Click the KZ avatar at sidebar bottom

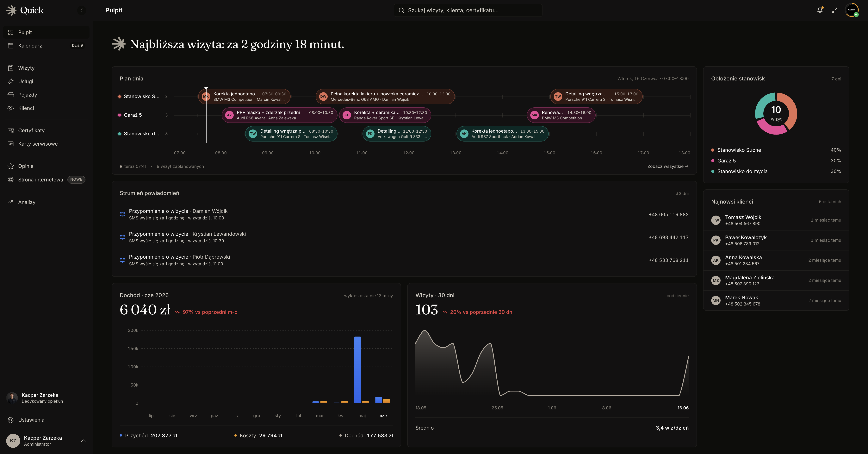13,441
